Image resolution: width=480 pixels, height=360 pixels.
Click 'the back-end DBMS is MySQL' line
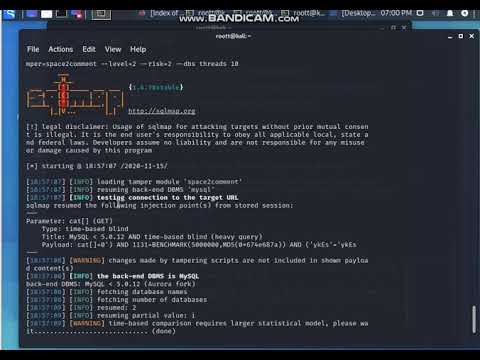tap(113, 276)
